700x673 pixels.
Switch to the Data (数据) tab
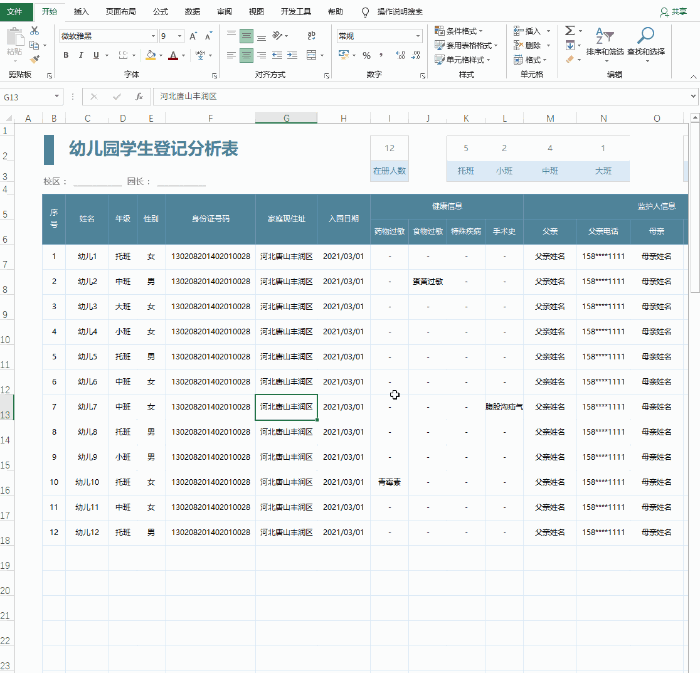coord(192,12)
